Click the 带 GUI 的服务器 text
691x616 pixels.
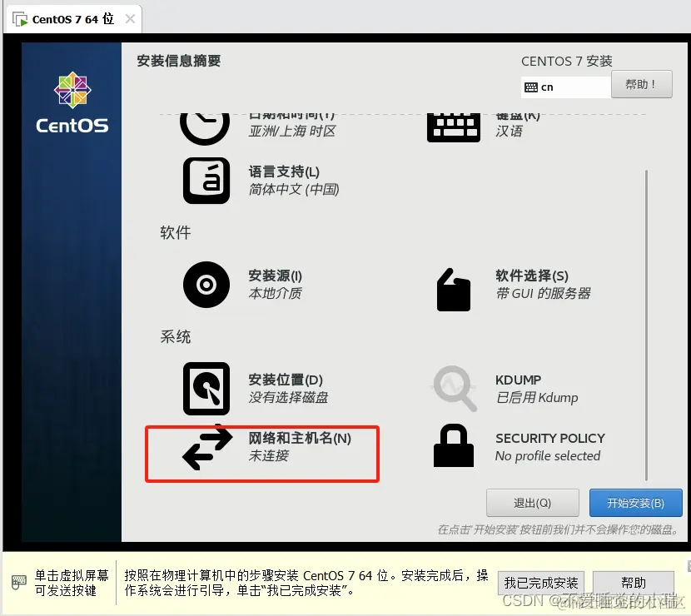(543, 294)
